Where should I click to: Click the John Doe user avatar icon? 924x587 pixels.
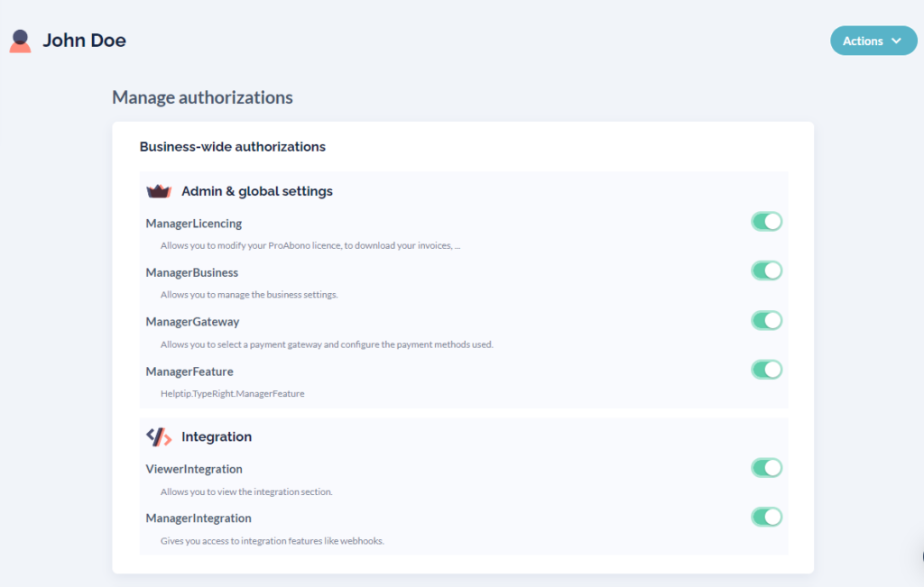click(x=20, y=41)
